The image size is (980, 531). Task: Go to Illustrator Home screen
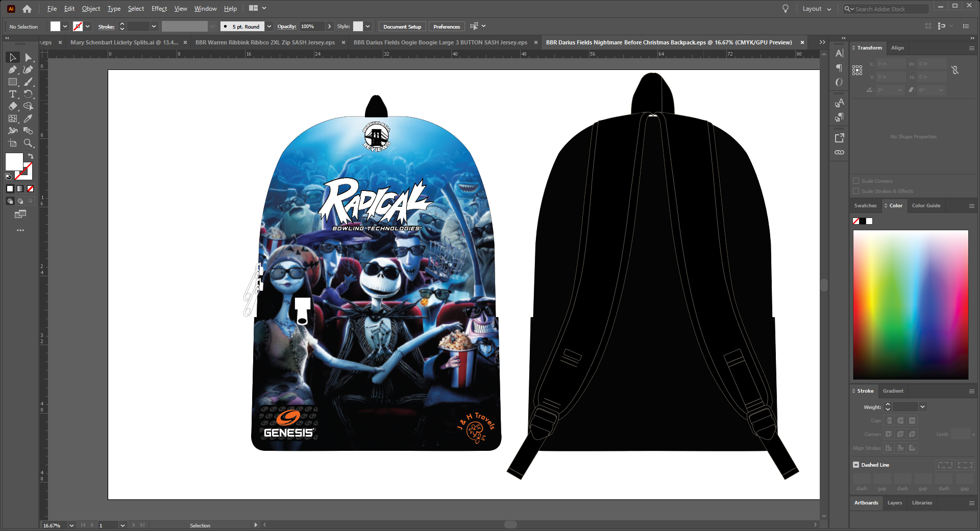tap(27, 9)
